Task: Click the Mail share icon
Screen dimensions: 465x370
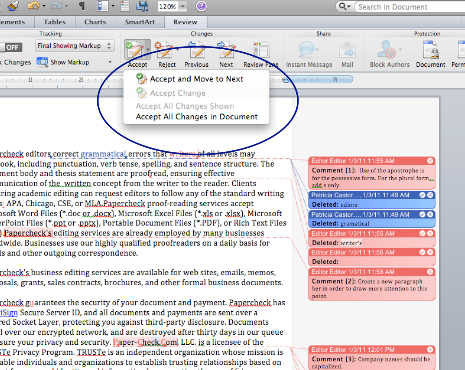Action: [x=347, y=50]
